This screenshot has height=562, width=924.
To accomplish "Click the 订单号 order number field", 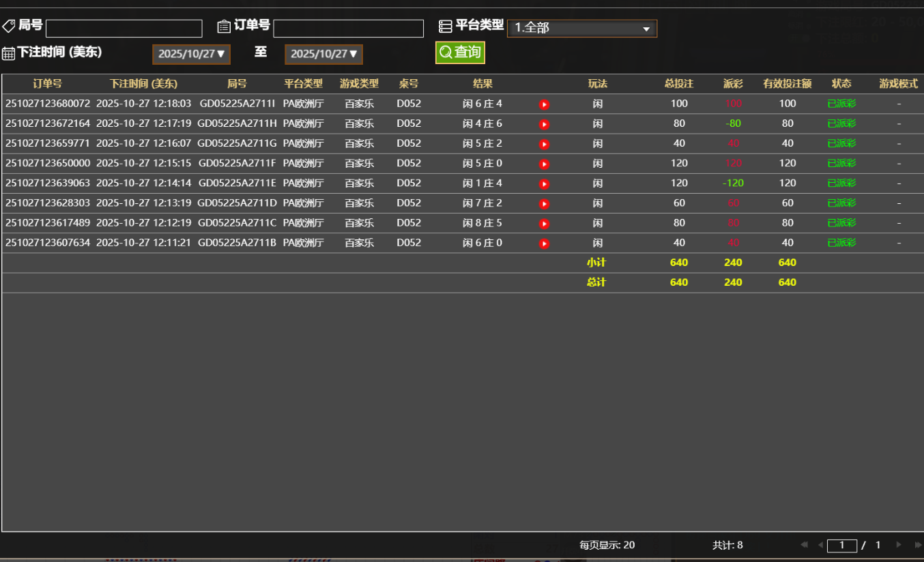I will (348, 28).
